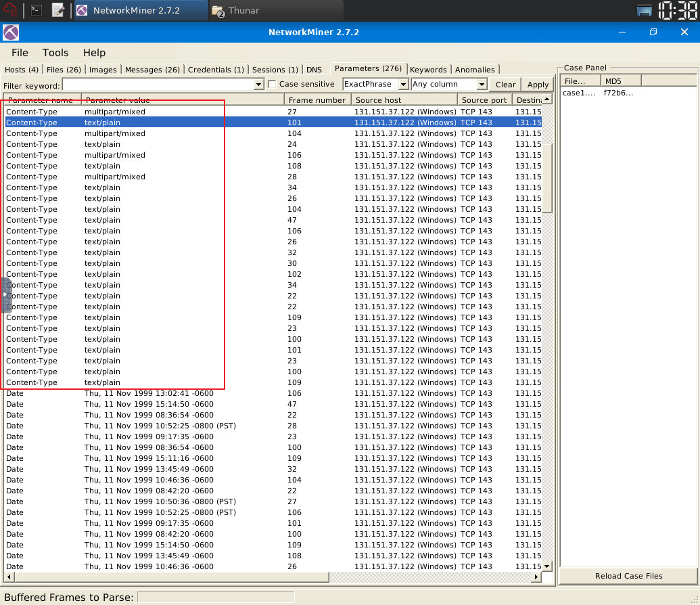The width and height of the screenshot is (700, 605).
Task: Sort by the Parameter name column header
Action: (43, 100)
